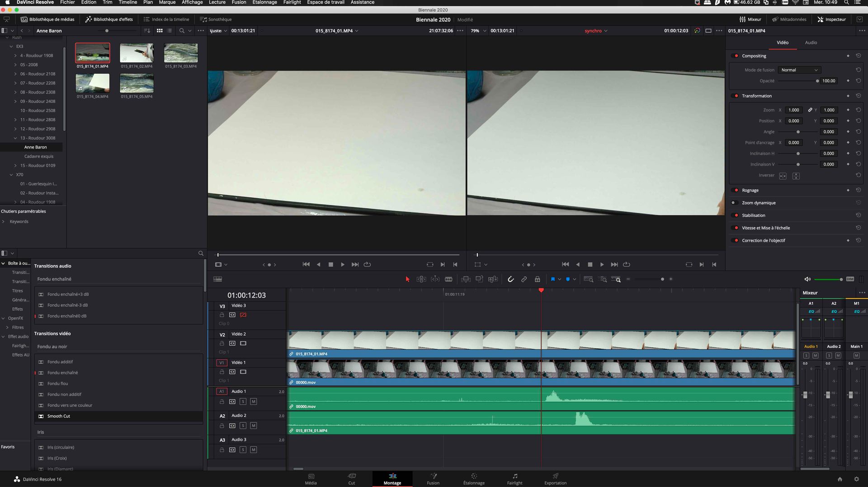Toggle the Mixeur panel button
Screen dimensions: 868x487
750,19
